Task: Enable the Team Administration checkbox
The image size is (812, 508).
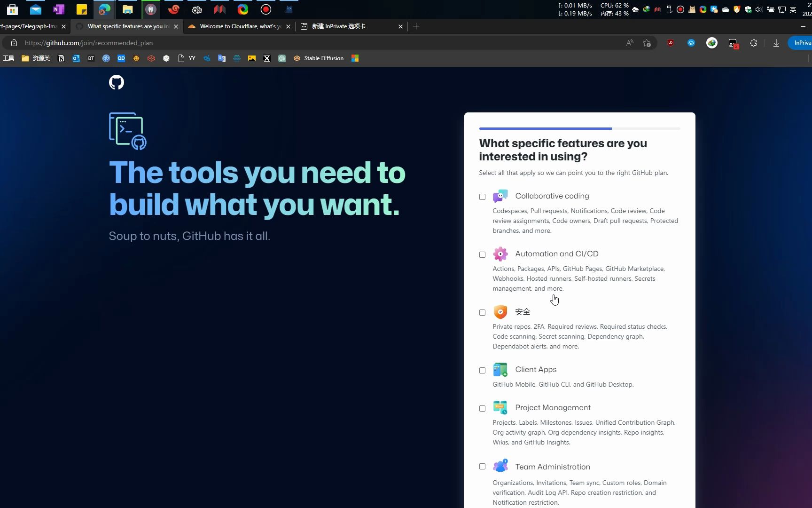Action: pos(482,467)
